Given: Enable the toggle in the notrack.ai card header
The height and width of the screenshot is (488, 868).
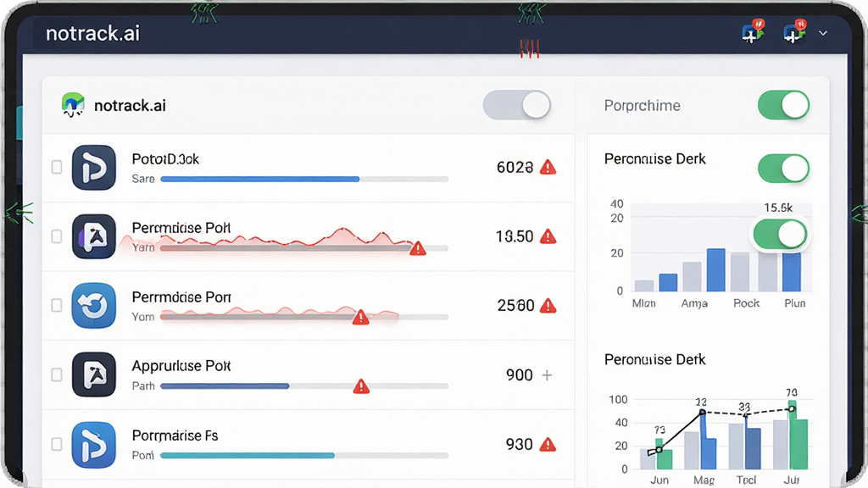Looking at the screenshot, I should pyautogui.click(x=516, y=105).
